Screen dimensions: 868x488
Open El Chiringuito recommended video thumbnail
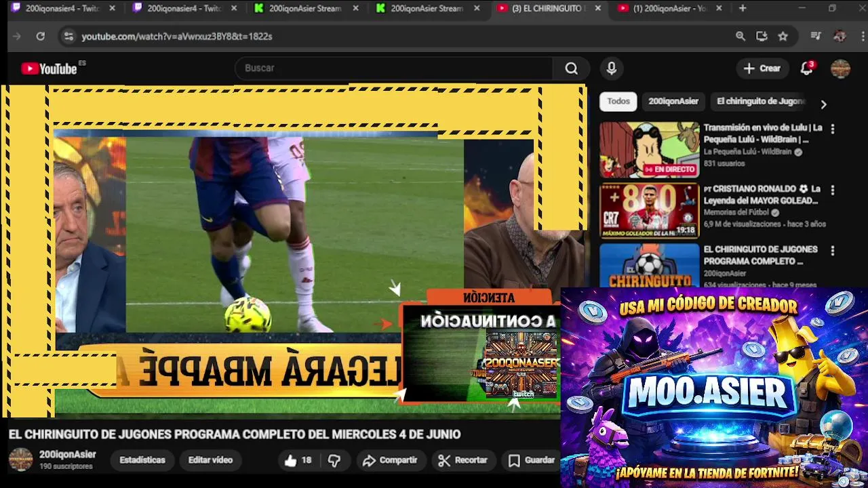649,266
